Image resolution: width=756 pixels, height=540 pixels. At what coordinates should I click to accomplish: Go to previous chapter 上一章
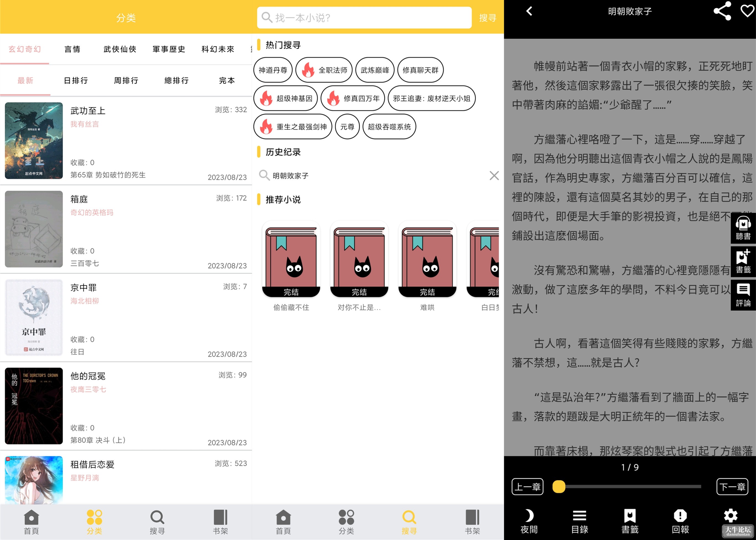[528, 487]
